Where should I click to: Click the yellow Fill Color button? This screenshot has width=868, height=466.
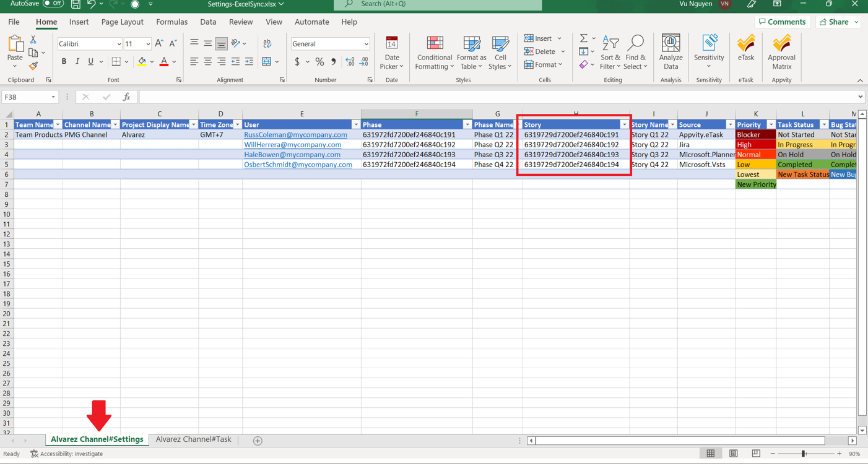[x=142, y=62]
